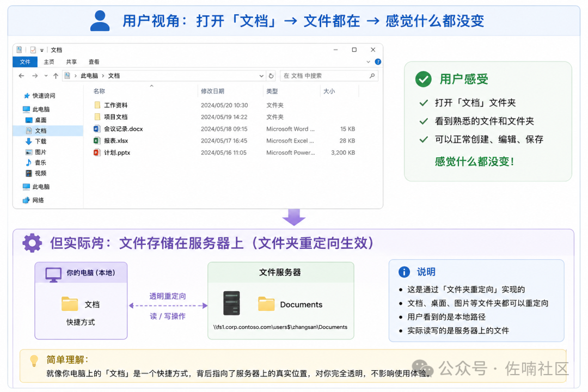Click 文档 breadcrumb in address bar
588x392 pixels.
pos(114,76)
